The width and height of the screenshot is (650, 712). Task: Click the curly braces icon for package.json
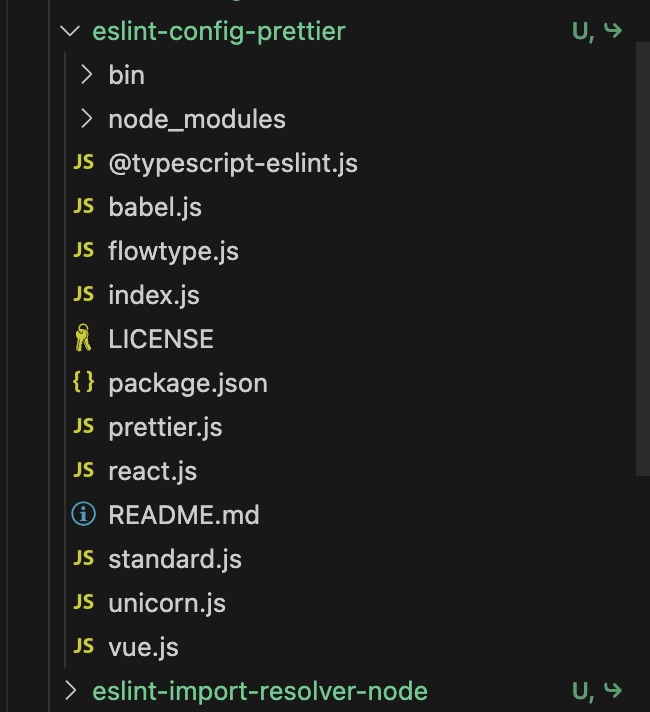pyautogui.click(x=84, y=381)
